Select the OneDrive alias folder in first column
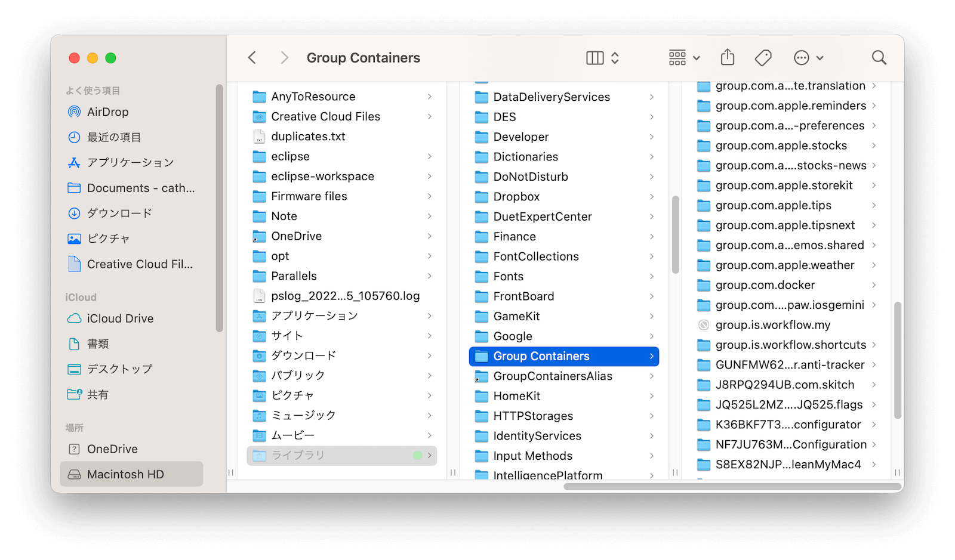The image size is (955, 560). (341, 236)
